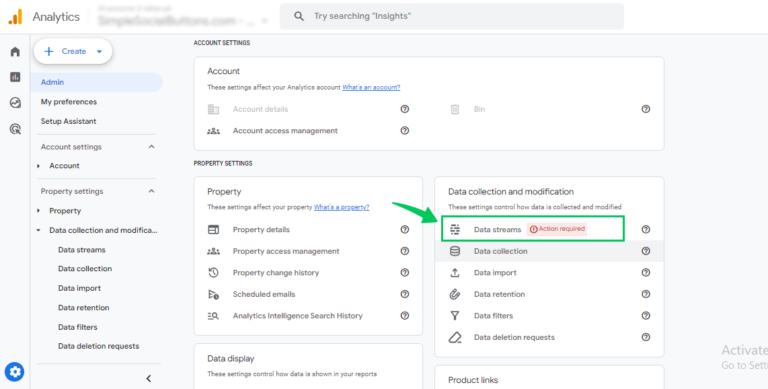Click help icon beside Account access management
The width and height of the screenshot is (768, 389).
click(x=405, y=131)
